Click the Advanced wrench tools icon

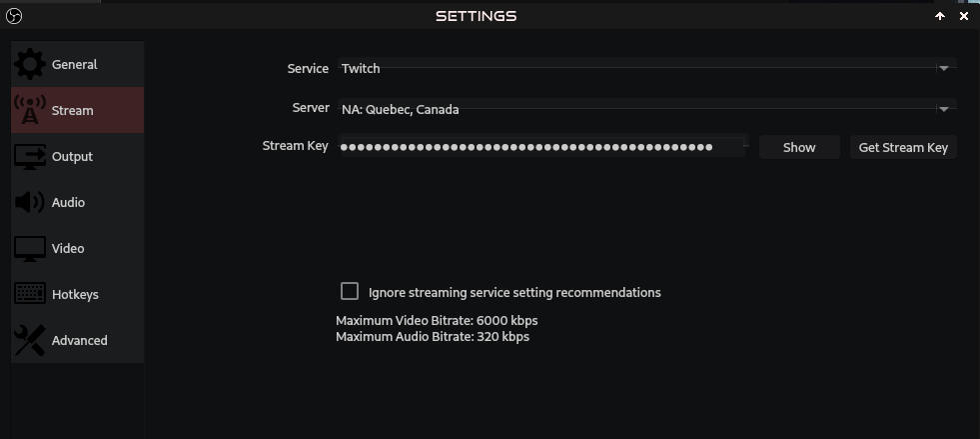coord(30,340)
